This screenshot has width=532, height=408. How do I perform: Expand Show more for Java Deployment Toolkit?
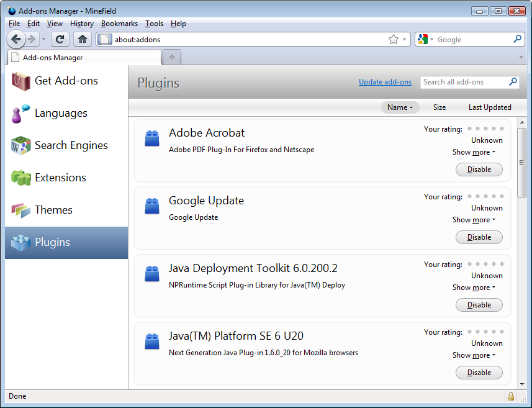[474, 288]
